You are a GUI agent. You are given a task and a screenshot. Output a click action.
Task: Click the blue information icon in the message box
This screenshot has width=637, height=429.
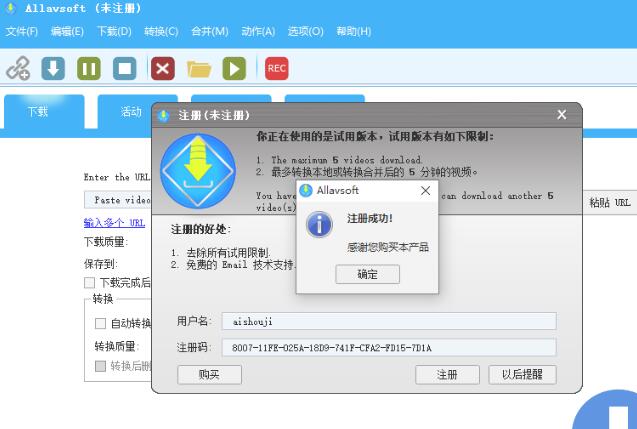(319, 224)
